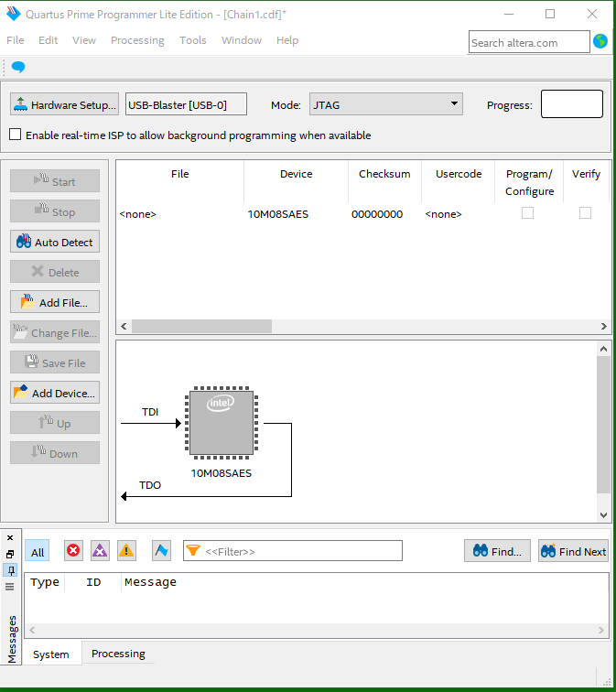The width and height of the screenshot is (616, 692).
Task: Click the ID column header in Messages
Action: pos(93,582)
